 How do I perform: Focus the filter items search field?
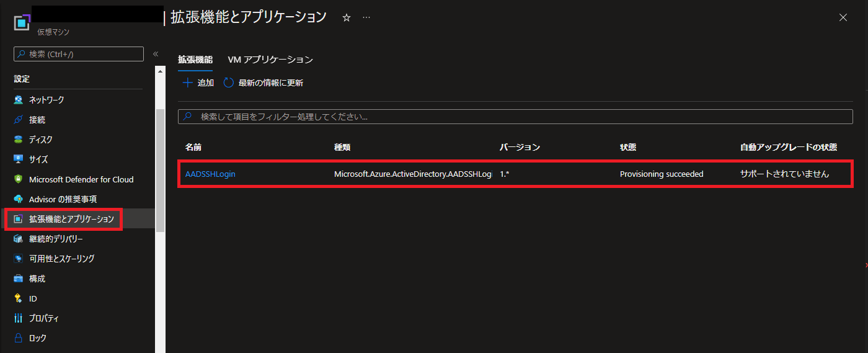tap(515, 117)
